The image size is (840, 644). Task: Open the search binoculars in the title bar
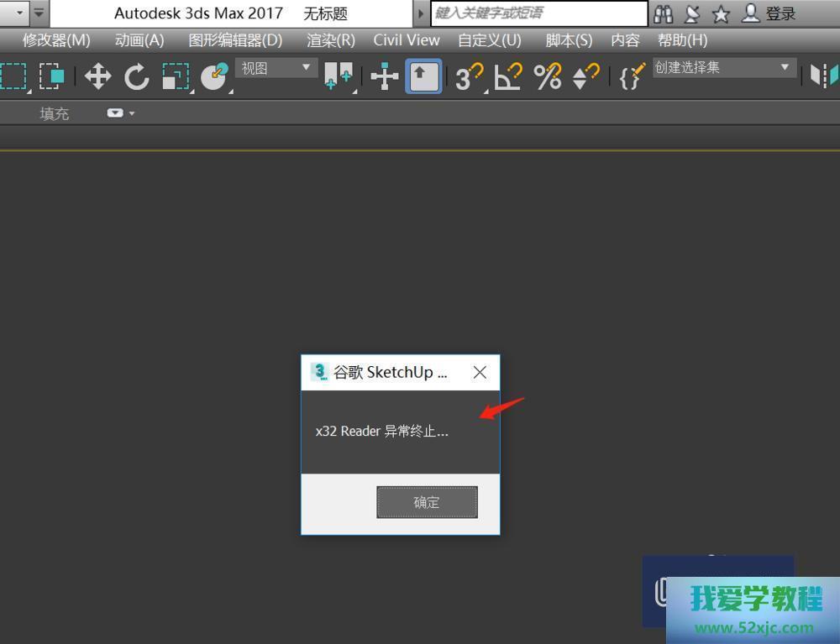663,13
